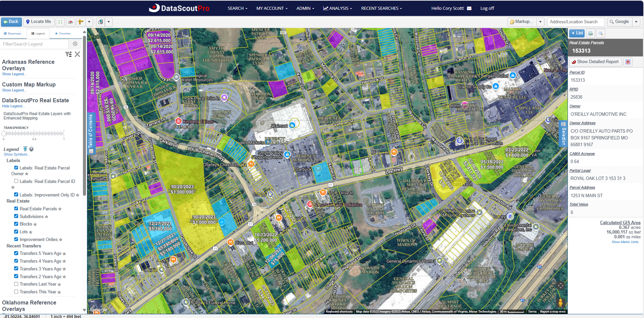Viewport: 644px width, 318px height.
Task: Click the layer transparency slider handle
Action: (4, 134)
